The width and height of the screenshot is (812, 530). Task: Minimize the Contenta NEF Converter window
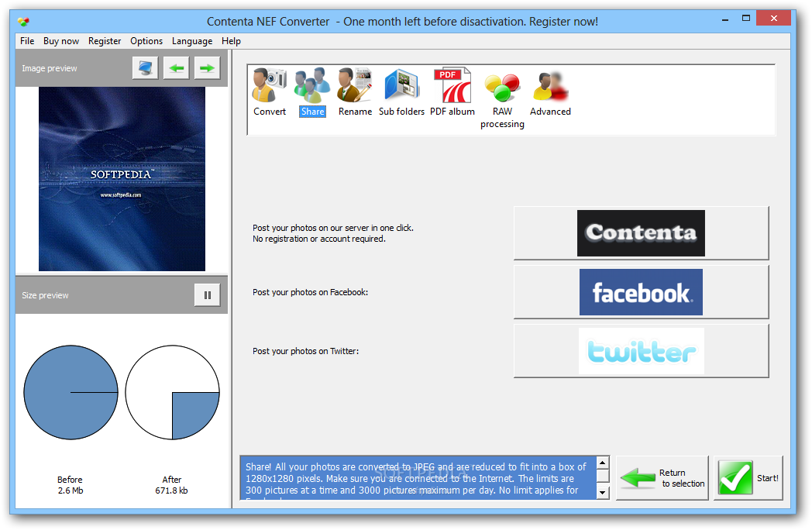pyautogui.click(x=725, y=19)
